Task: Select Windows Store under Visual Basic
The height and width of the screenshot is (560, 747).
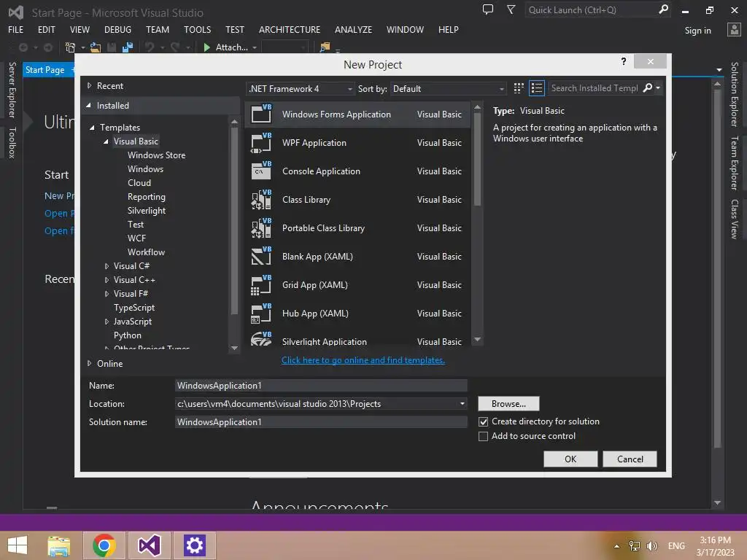Action: pyautogui.click(x=156, y=155)
